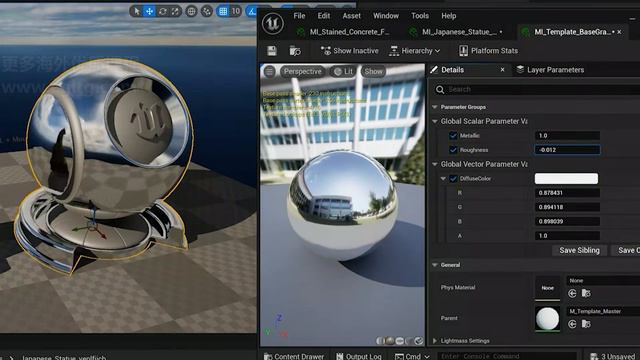Open Platform Stats panel
The image size is (640, 360).
tap(488, 51)
